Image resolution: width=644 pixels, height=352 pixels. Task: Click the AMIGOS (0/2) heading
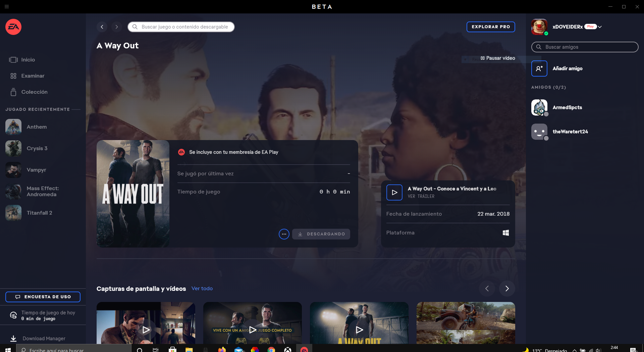pos(549,87)
